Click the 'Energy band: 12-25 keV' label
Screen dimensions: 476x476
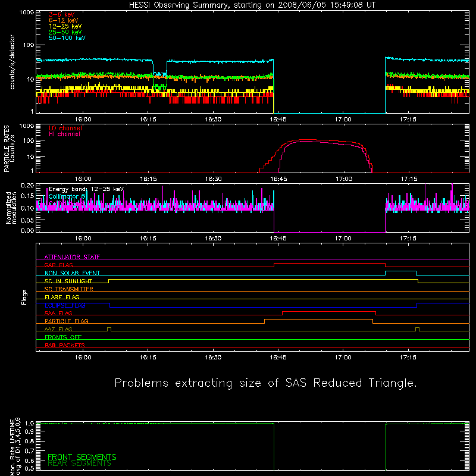[86, 189]
